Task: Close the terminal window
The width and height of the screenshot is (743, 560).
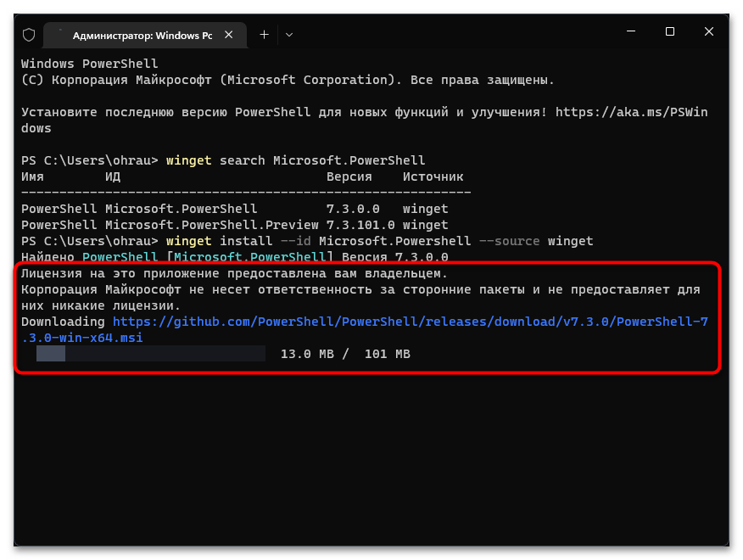Action: (709, 32)
